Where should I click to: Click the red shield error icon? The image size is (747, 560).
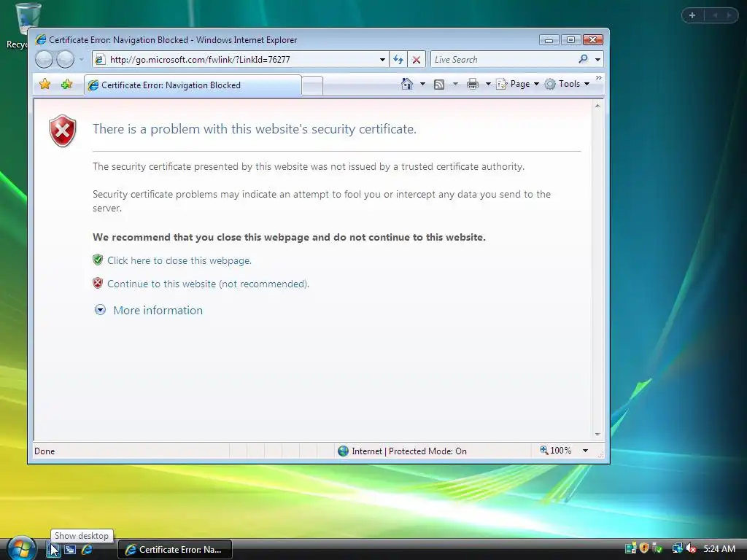[63, 131]
